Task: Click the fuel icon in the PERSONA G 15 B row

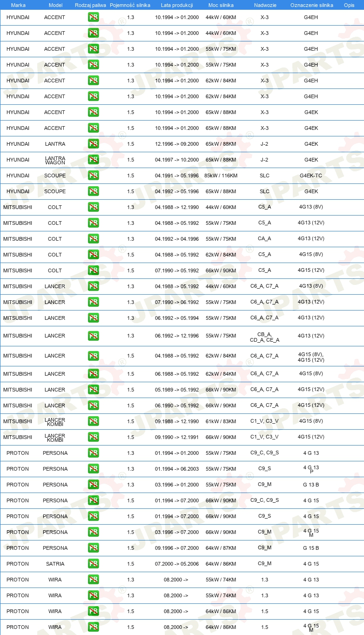Action: coord(93,548)
